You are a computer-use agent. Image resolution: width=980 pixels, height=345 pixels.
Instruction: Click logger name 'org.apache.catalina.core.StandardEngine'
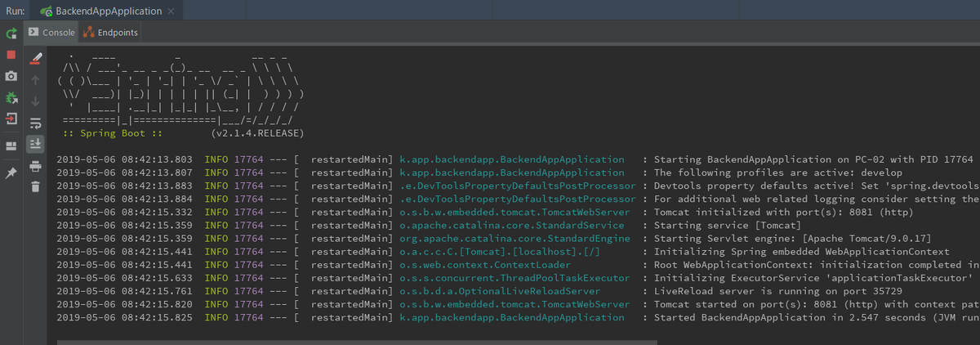[x=514, y=239]
